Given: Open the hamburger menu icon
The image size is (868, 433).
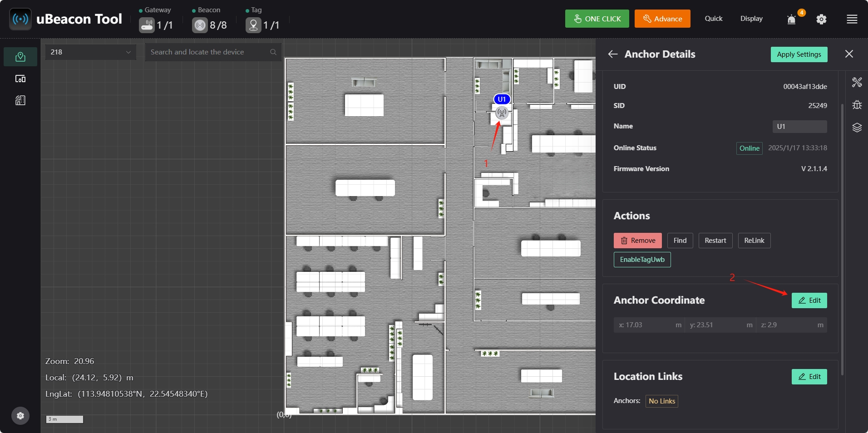Looking at the screenshot, I should coord(852,19).
